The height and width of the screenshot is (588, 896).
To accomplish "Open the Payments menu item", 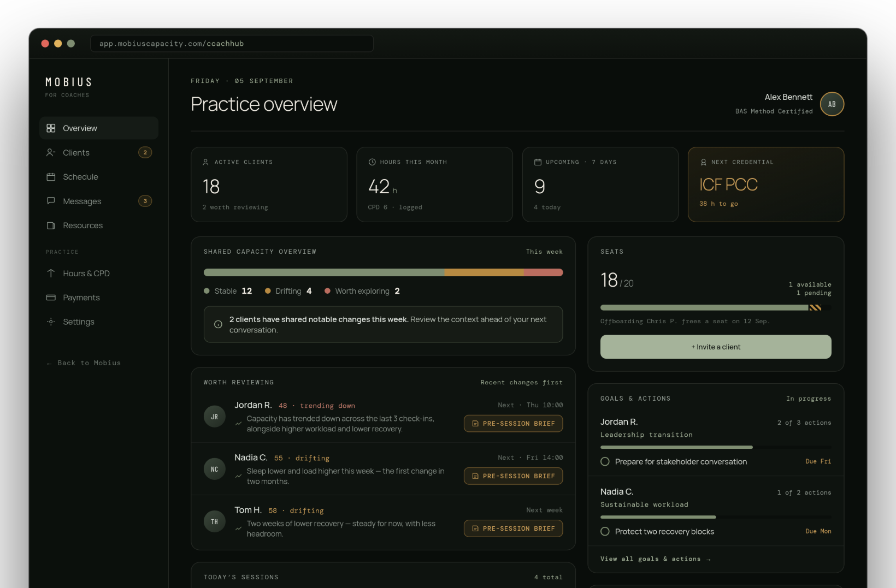I will pyautogui.click(x=99, y=298).
